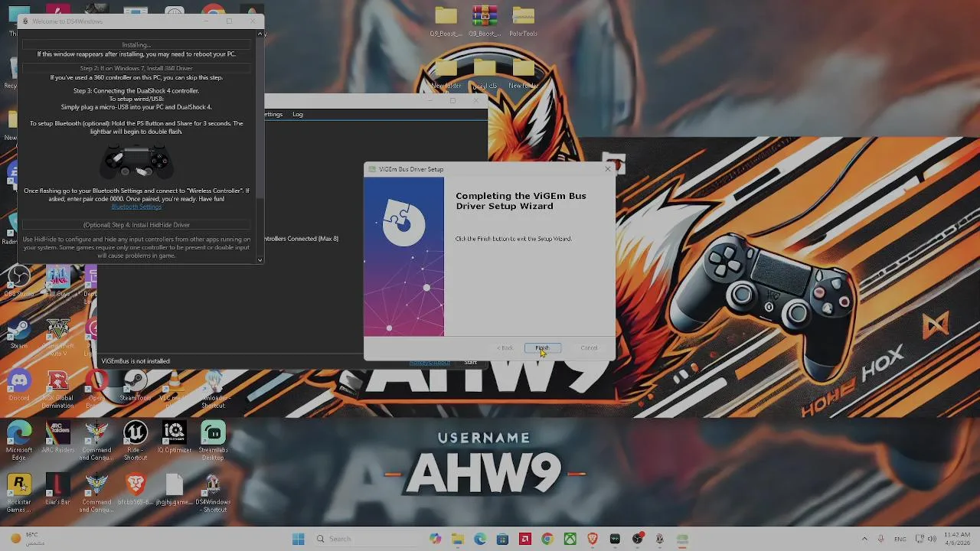Open OBS Studio from the taskbar

[x=637, y=539]
